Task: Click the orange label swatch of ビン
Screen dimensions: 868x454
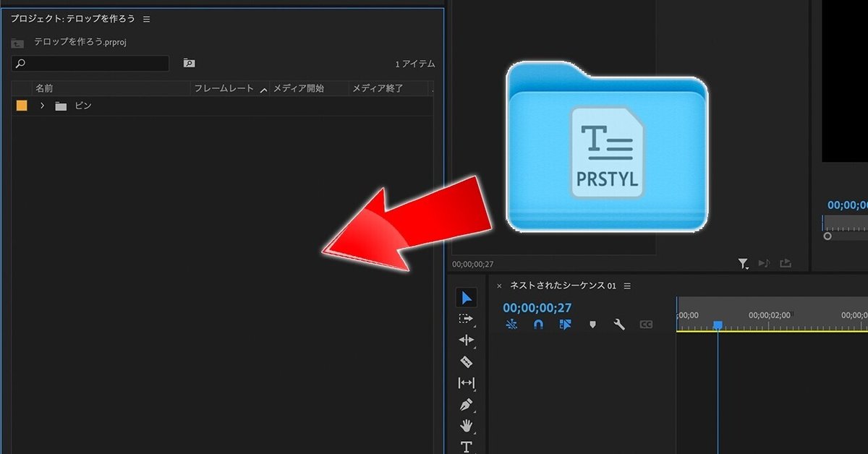Action: (x=22, y=106)
